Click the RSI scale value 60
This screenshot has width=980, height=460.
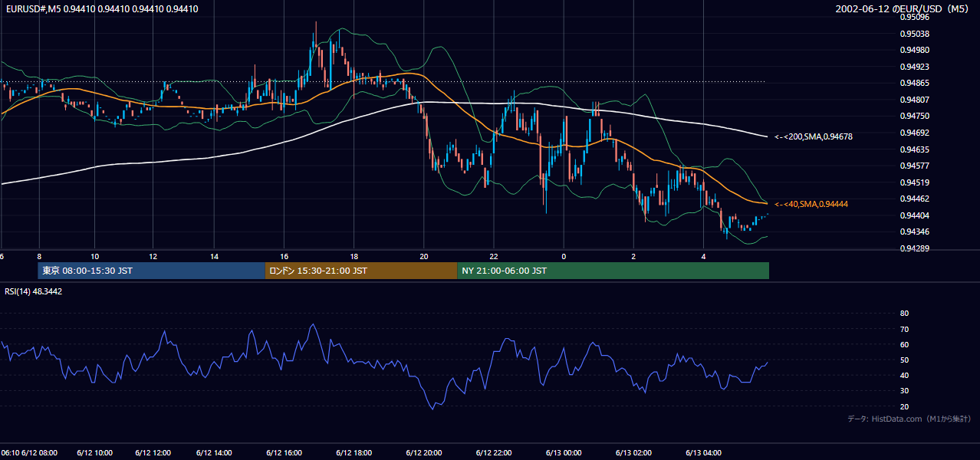pos(904,344)
